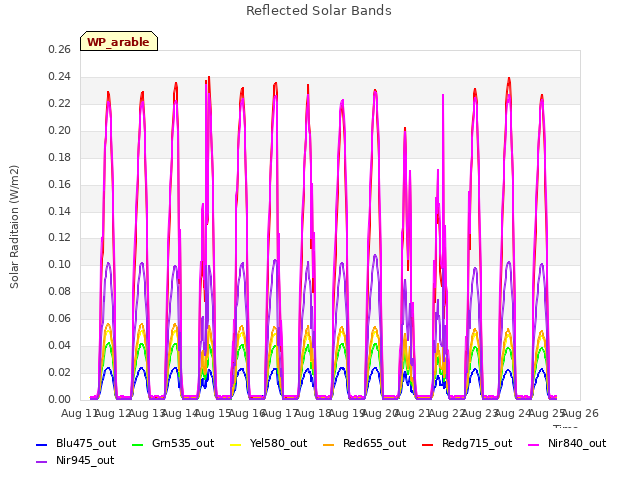Click the Grn535_out legend label

(x=183, y=443)
